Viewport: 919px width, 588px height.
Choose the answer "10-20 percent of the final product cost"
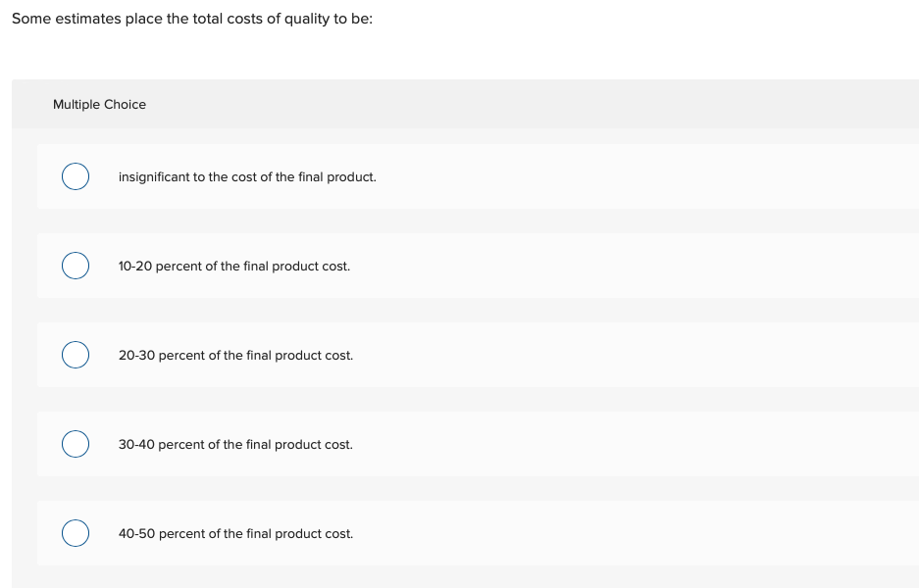click(234, 267)
